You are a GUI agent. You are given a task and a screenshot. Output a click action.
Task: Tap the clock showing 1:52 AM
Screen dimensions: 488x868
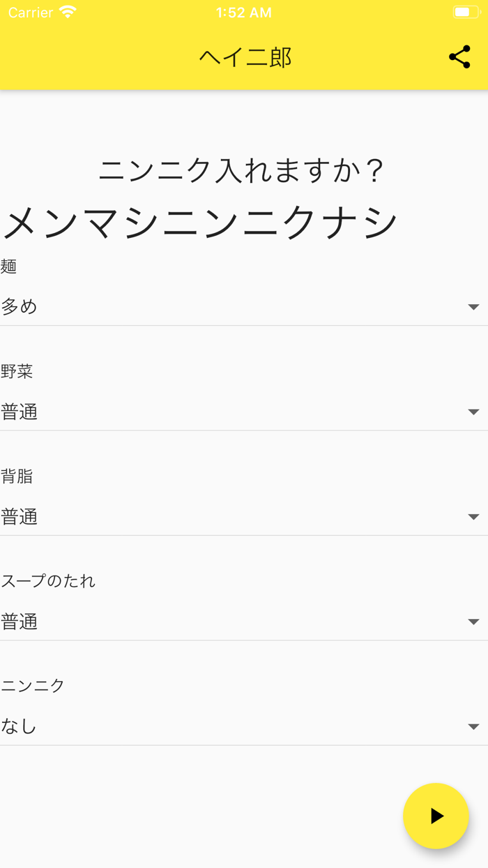[x=244, y=12]
